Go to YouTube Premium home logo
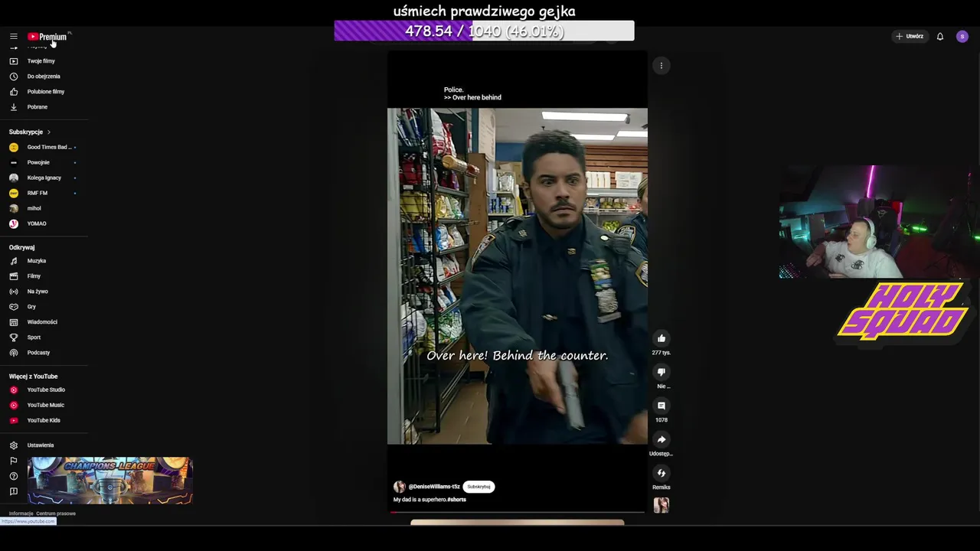This screenshot has height=551, width=980. point(47,37)
